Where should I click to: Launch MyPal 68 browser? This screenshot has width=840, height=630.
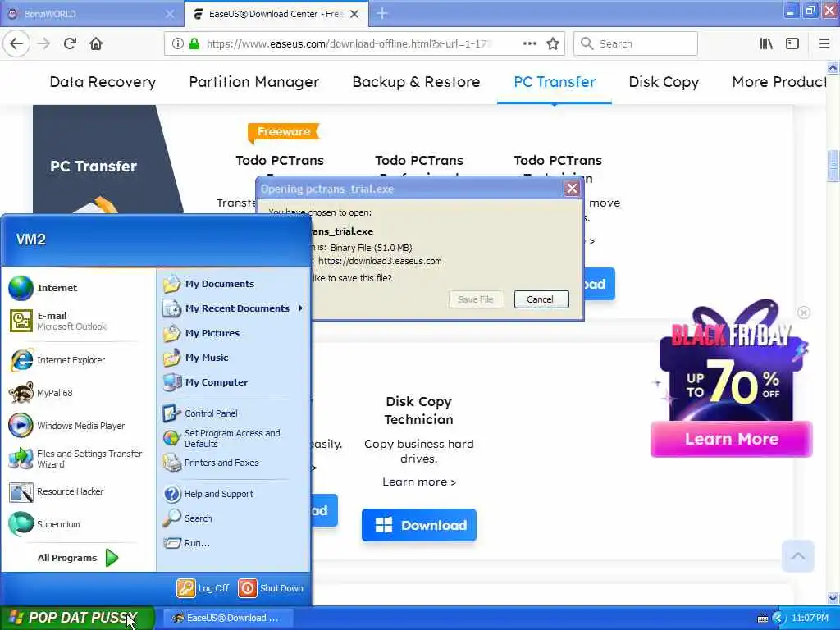[x=80, y=393]
